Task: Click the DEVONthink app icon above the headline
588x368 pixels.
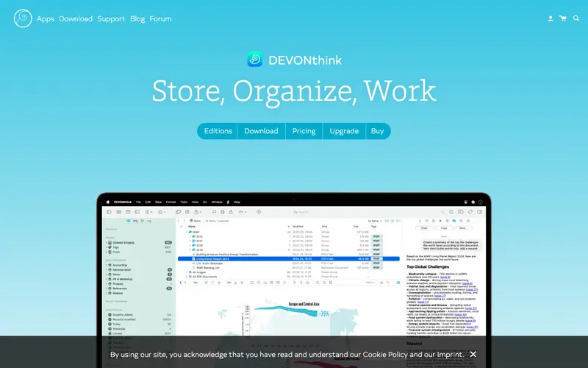Action: click(255, 60)
